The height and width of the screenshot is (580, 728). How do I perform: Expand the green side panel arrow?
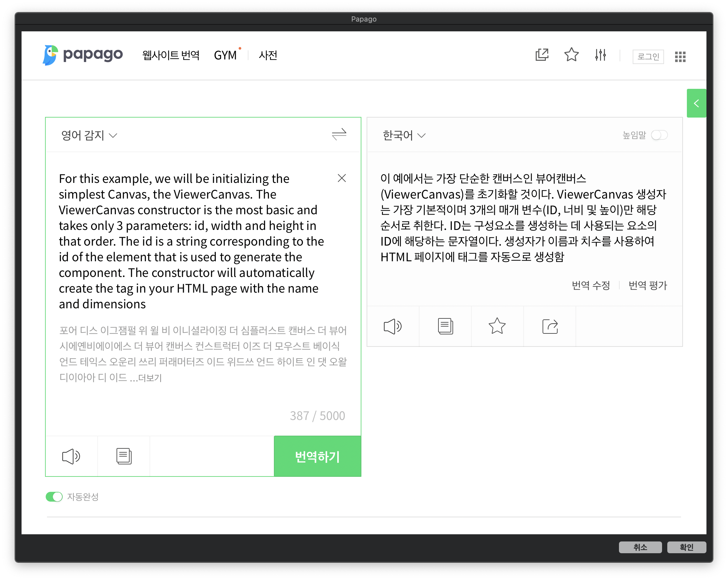click(x=696, y=104)
